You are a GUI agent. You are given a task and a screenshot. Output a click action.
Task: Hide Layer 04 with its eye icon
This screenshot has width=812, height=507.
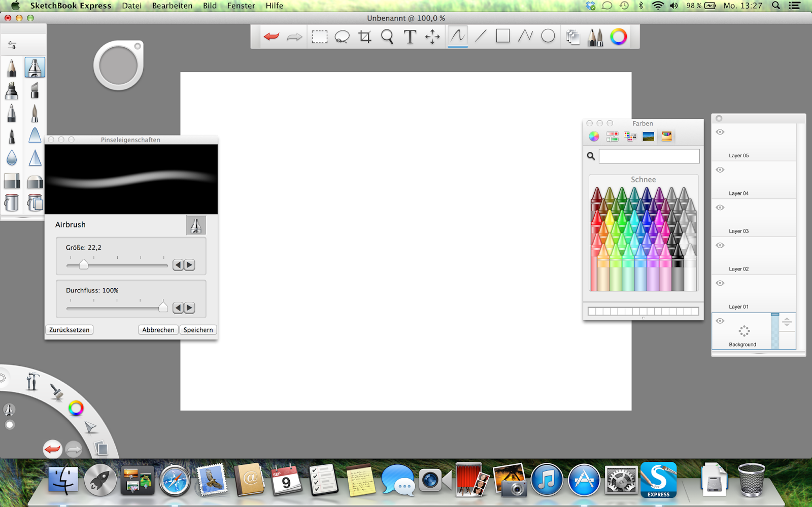point(720,170)
